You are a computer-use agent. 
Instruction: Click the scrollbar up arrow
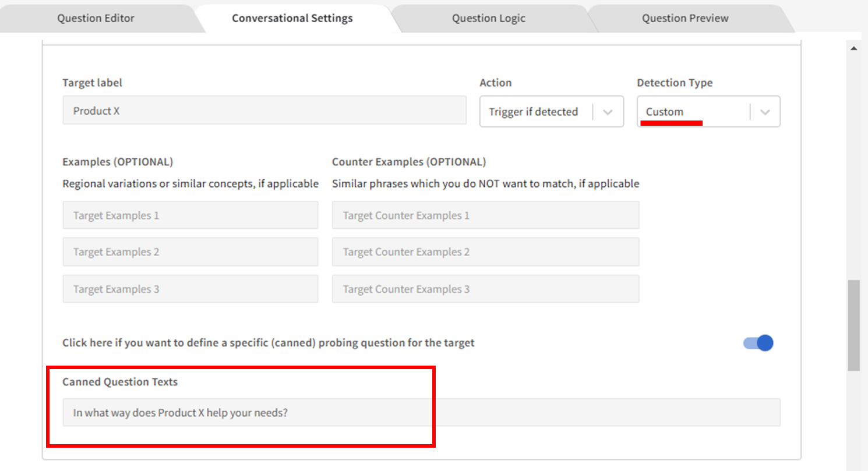click(854, 48)
